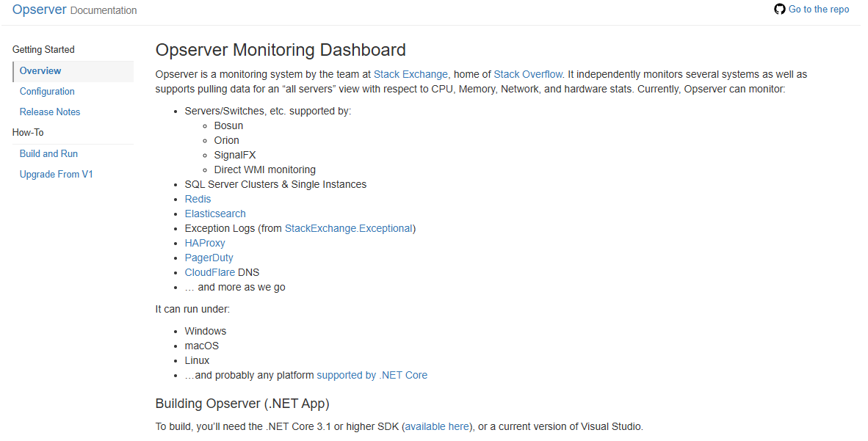Open the Build and Run guide
Image resolution: width=868 pixels, height=441 pixels.
click(x=48, y=154)
